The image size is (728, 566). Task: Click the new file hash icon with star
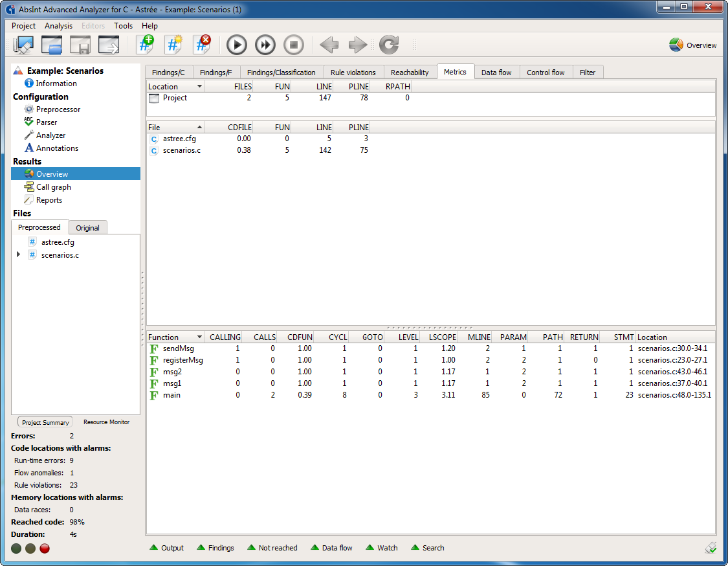[173, 45]
